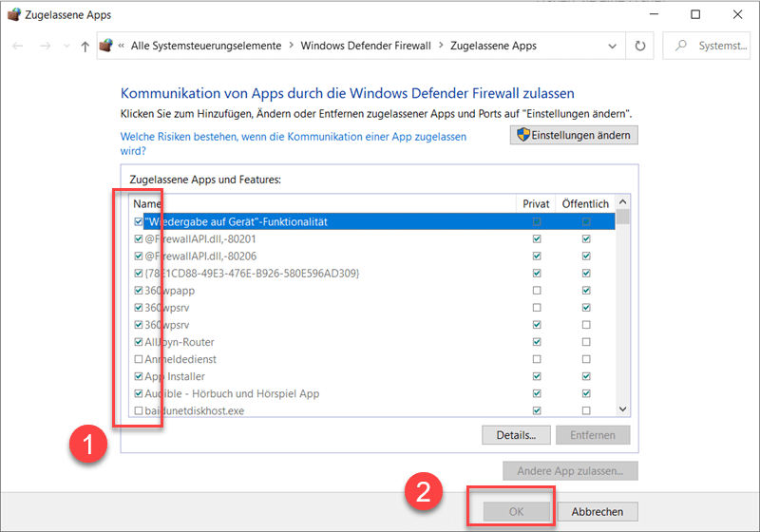This screenshot has height=532, width=760.
Task: Enable the Anmeldedienst name checkbox
Action: click(x=139, y=359)
